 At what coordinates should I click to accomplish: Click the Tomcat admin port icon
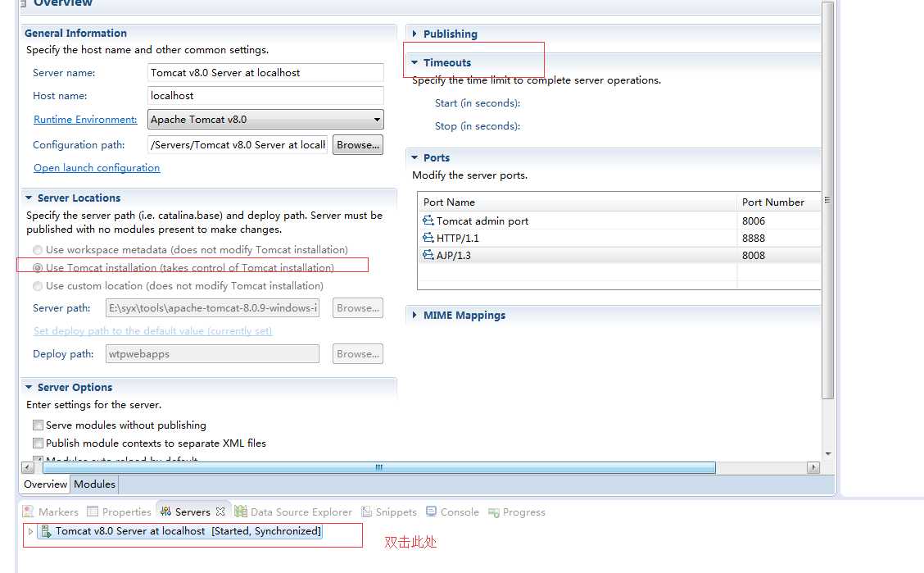428,221
